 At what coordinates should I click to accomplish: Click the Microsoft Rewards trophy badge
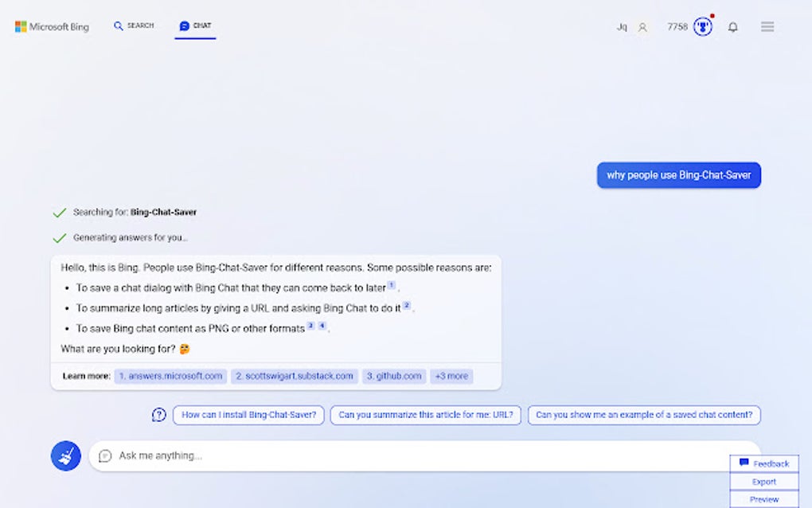(701, 26)
